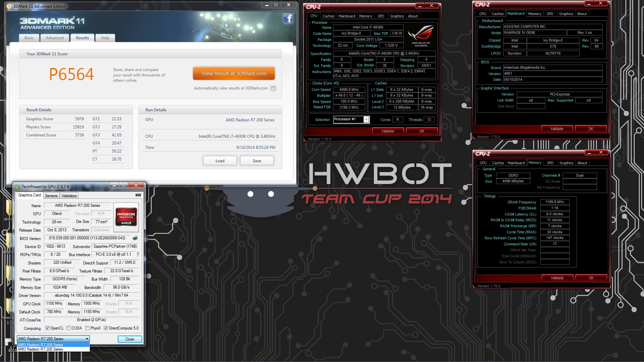Select the highlighted AMD Radeon R7 200 Series entry
Screen dimensions: 644x362
53,345
